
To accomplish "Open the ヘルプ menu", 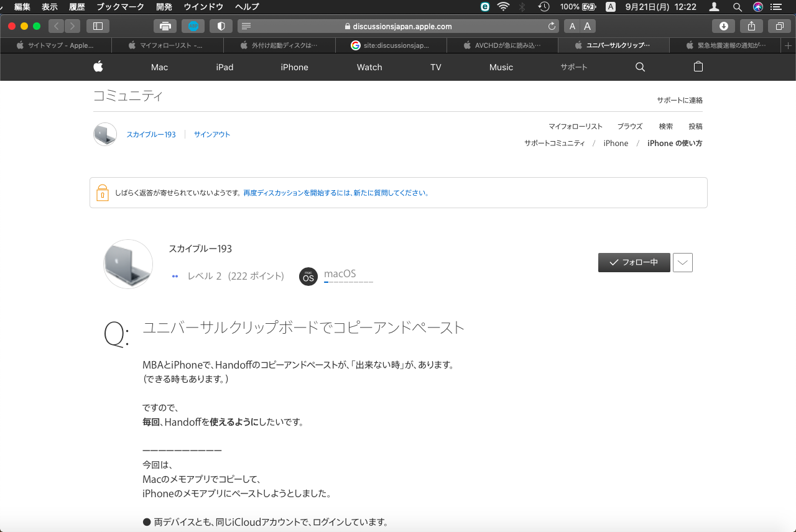I will (x=247, y=7).
